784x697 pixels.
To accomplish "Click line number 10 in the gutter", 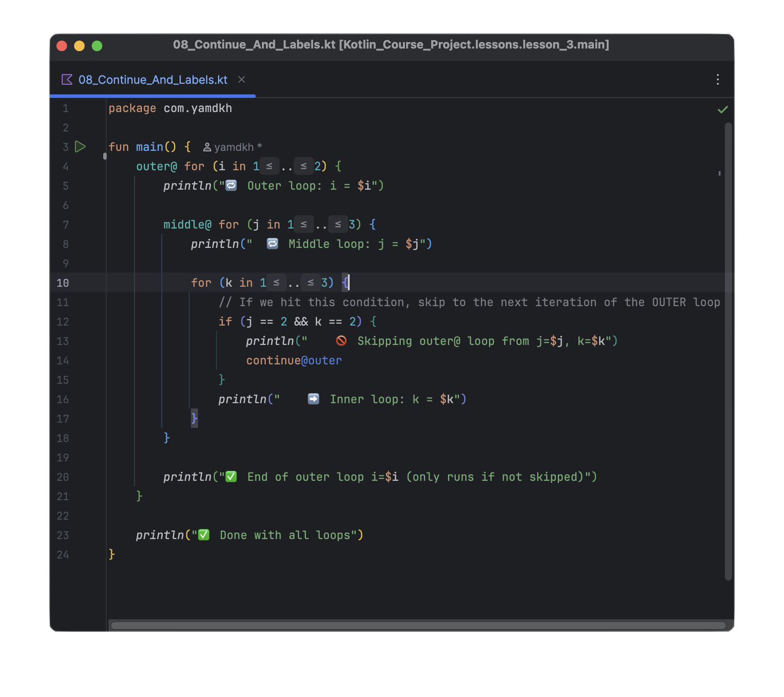I will click(x=63, y=283).
